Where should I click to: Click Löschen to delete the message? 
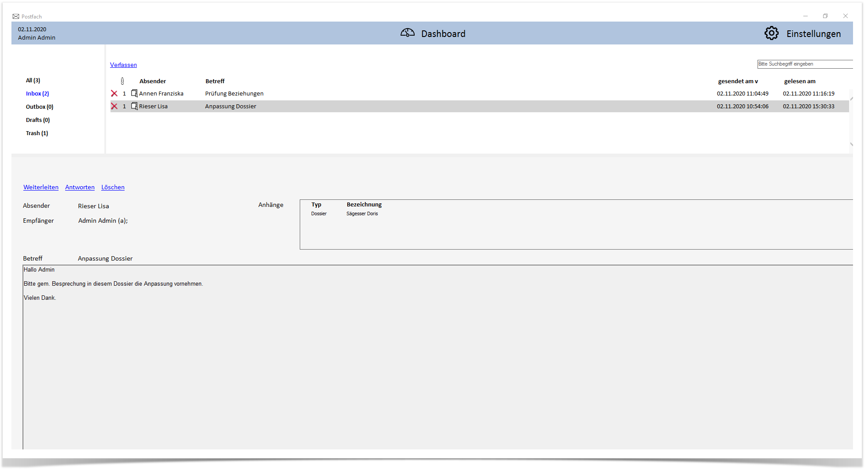[113, 187]
